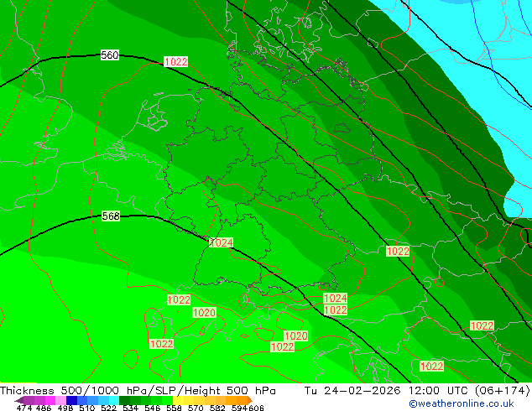Viewport: 532px width, 411px height.
Task: Click the legend value 522
Action: coord(108,408)
